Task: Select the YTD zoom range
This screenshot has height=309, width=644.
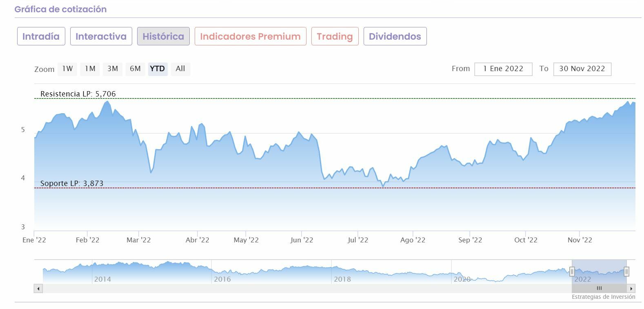Action: click(x=157, y=69)
